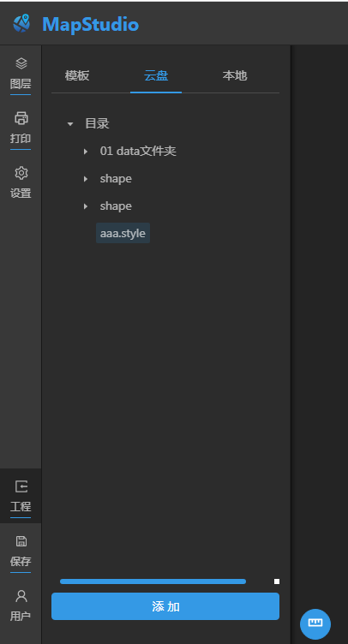348x644 pixels.
Task: Click the 添加 add button
Action: pos(165,606)
